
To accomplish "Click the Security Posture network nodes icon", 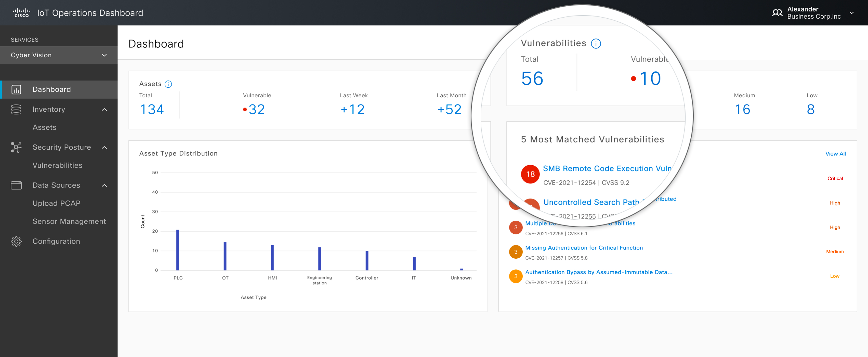I will tap(16, 148).
